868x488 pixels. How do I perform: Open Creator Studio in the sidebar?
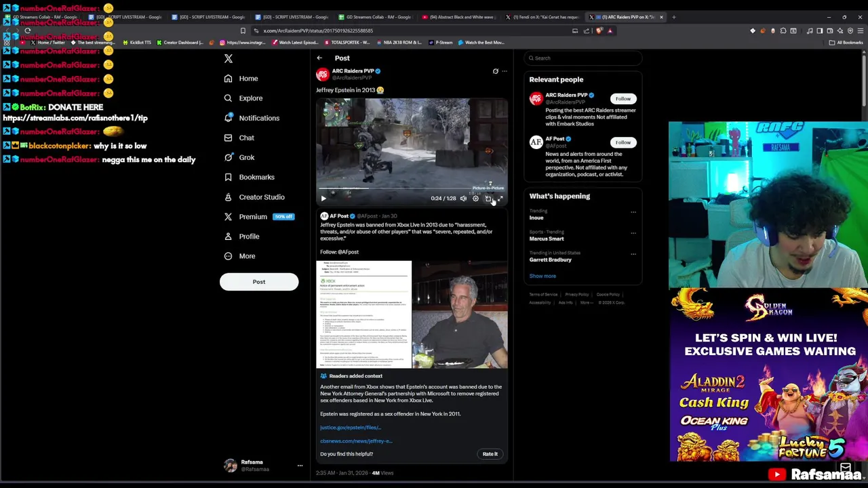(254, 197)
